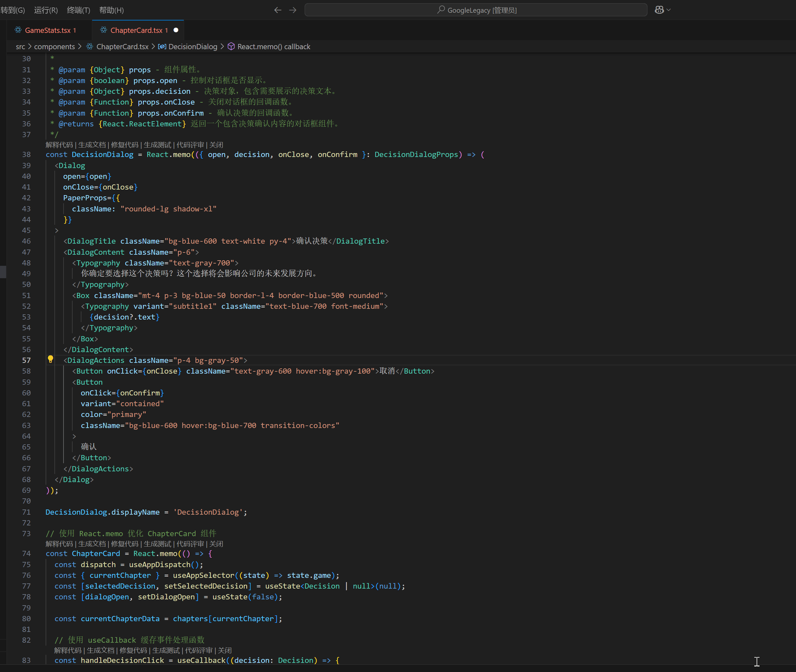Open the components breadcrumb dropdown

point(54,47)
